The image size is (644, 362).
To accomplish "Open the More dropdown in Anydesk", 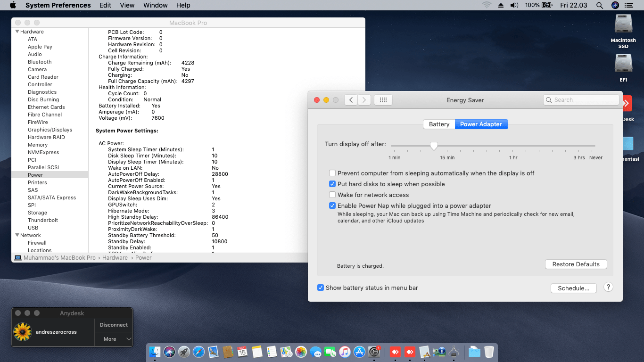I will 114,339.
